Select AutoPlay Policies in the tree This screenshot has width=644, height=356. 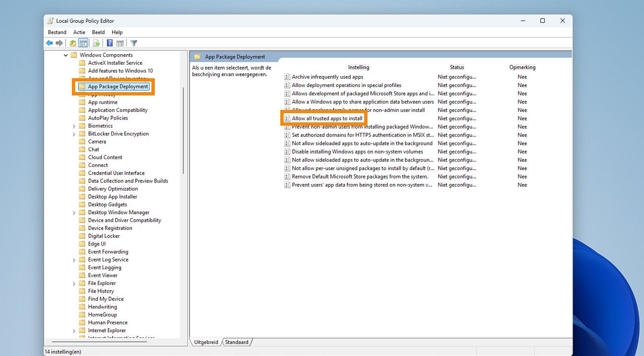point(108,118)
